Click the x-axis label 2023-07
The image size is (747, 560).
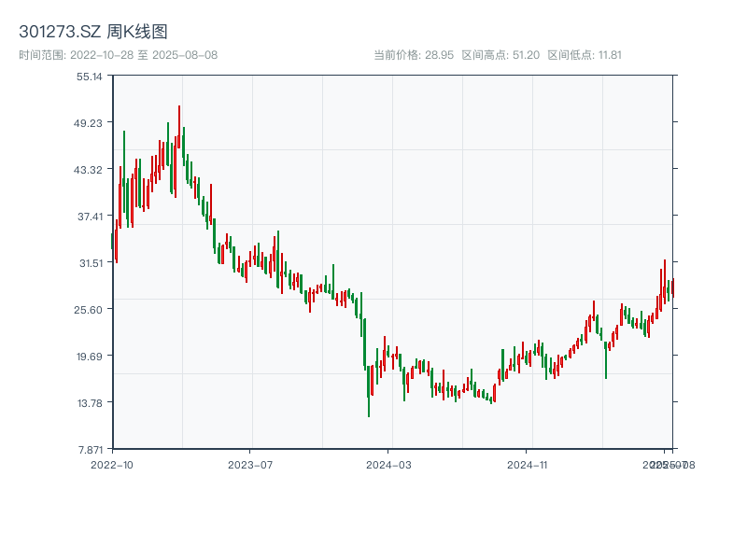[250, 465]
